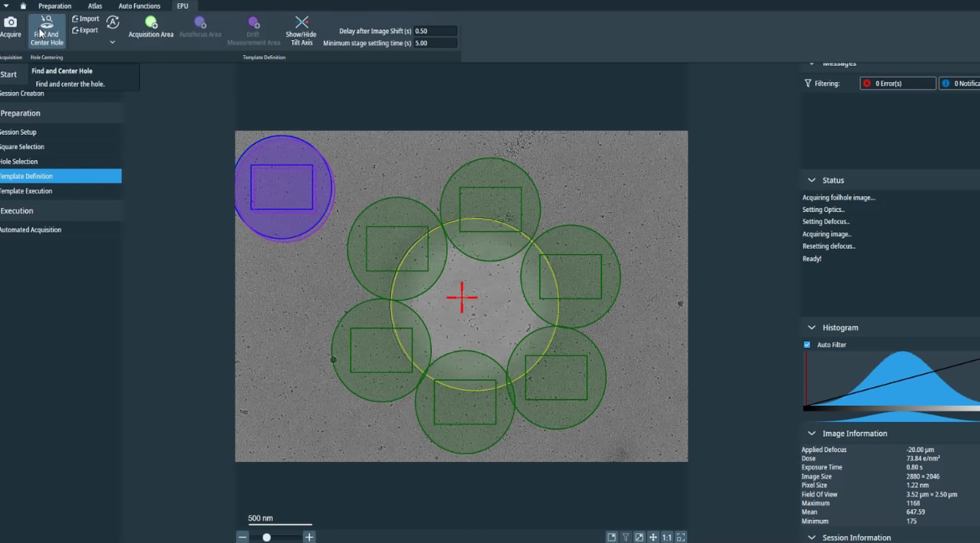Viewport: 980px width, 543px height.
Task: Click the Delay after Image Shift field
Action: coord(435,31)
